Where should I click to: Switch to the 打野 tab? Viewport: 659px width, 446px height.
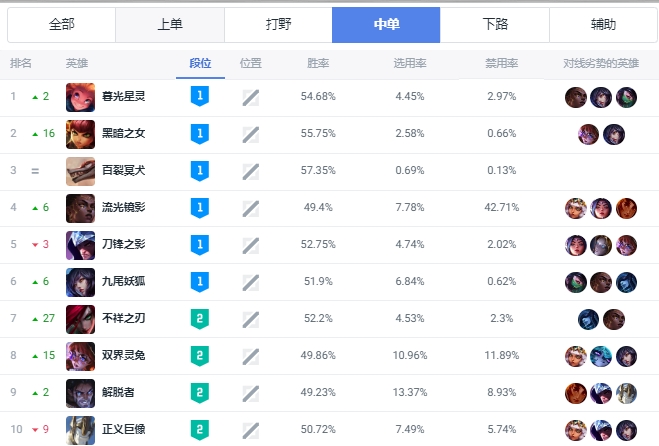coord(277,25)
